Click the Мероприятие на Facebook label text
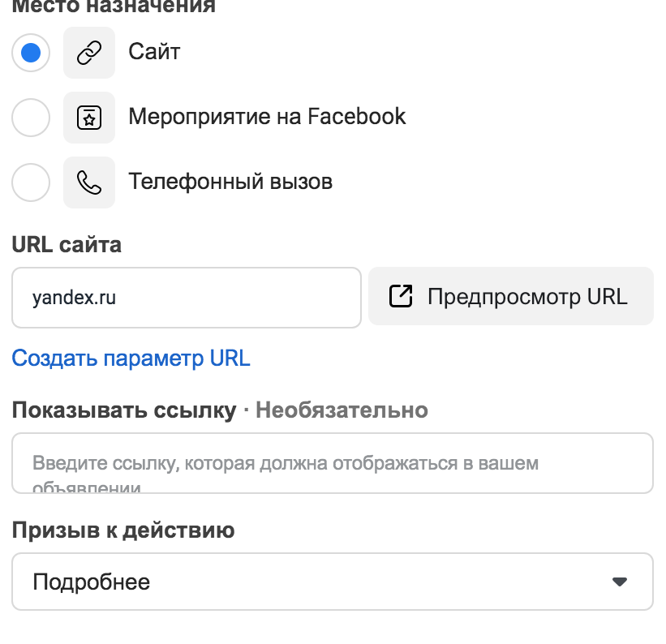 pos(267,117)
